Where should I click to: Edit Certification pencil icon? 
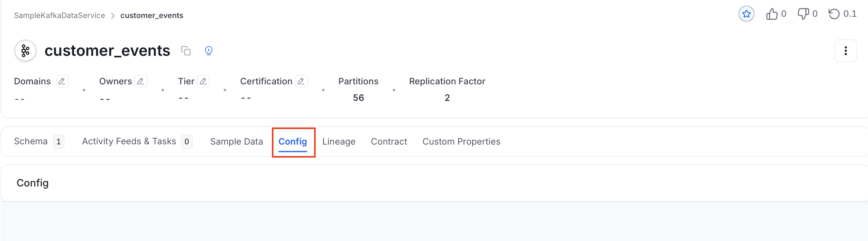[301, 81]
